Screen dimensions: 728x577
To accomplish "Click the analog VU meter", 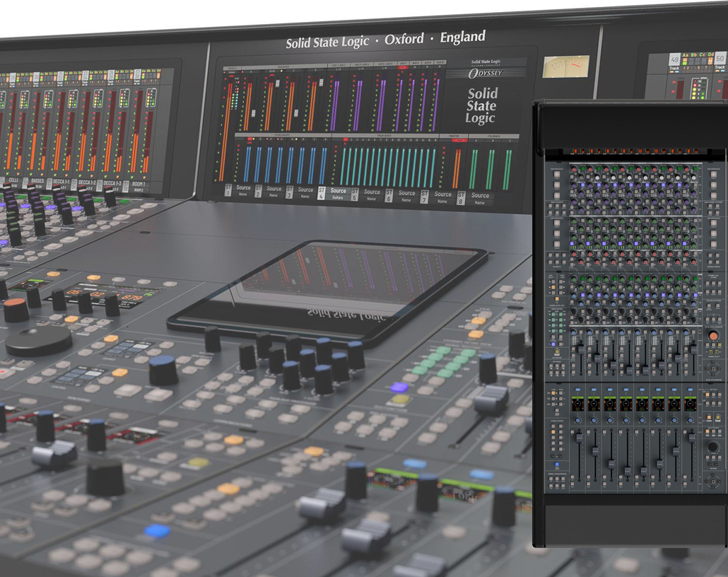I will 566,66.
